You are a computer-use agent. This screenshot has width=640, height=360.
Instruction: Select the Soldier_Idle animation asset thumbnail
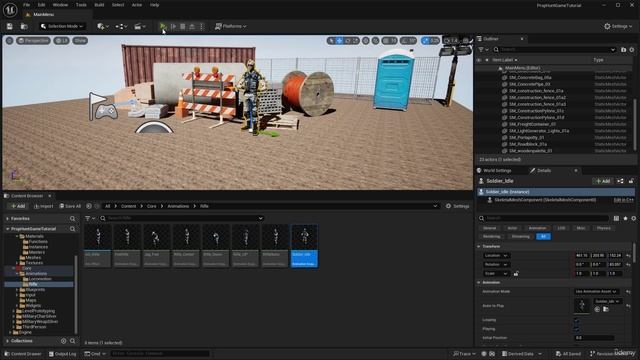(x=304, y=246)
